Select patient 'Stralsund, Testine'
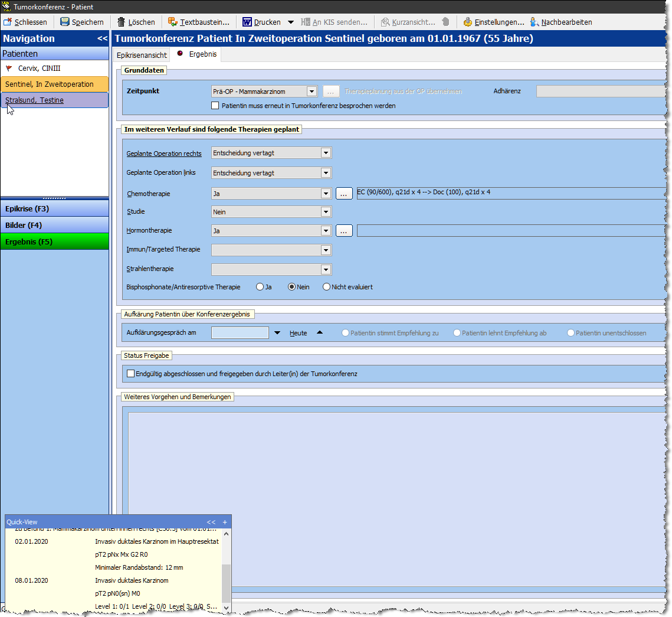Image resolution: width=672 pixels, height=617 pixels. [x=54, y=100]
